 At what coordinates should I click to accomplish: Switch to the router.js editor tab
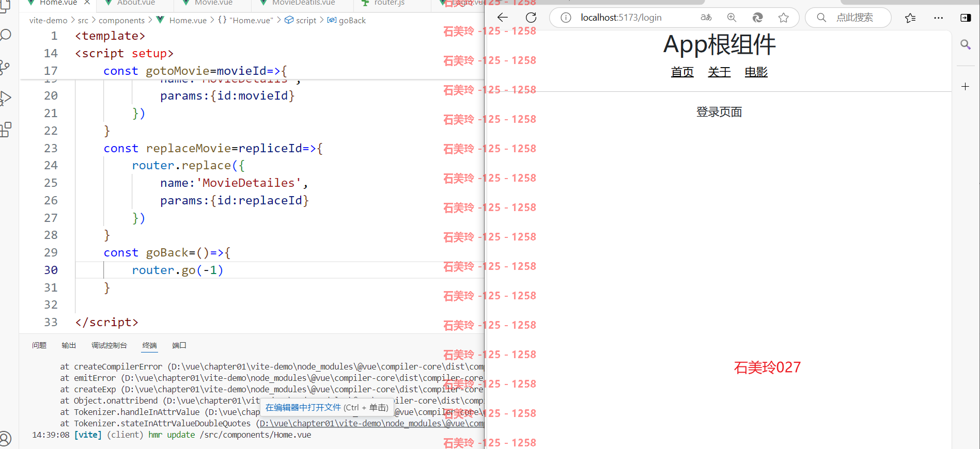click(390, 3)
